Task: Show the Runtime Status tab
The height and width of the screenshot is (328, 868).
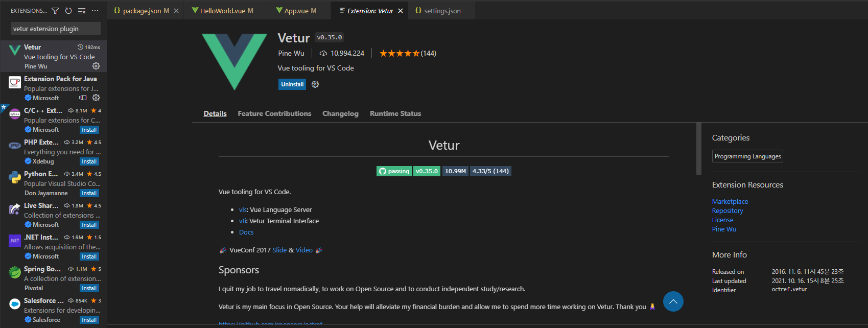Action: coord(395,113)
